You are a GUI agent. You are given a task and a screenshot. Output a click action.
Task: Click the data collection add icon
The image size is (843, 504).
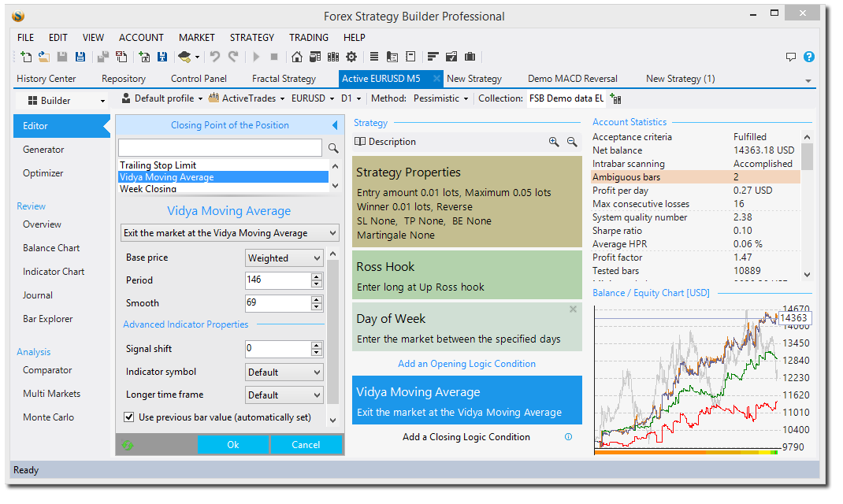[615, 99]
